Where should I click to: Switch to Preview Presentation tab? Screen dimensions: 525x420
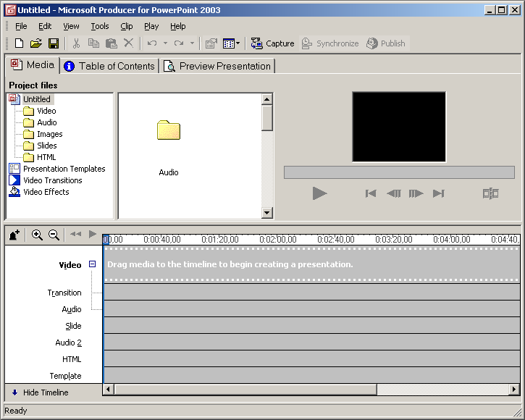coord(217,66)
